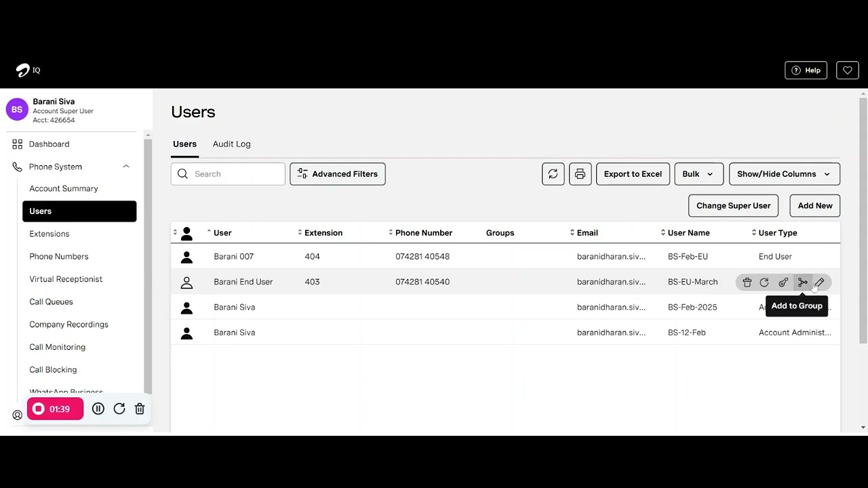This screenshot has height=488, width=868.
Task: Delete the Barani End User row
Action: coord(747,283)
